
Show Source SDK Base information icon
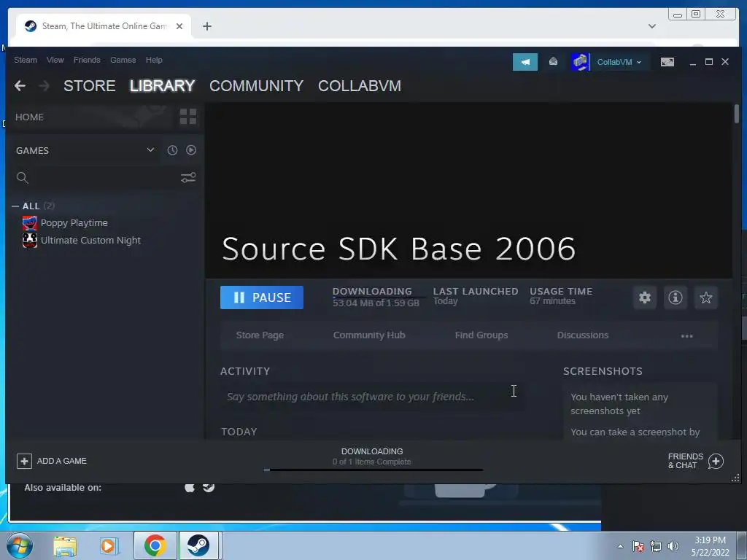pos(675,297)
